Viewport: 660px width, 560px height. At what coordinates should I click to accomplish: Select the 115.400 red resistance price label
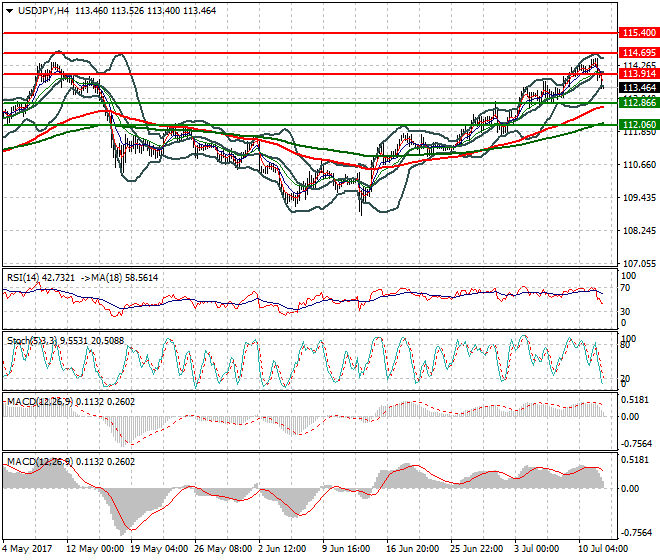point(639,32)
